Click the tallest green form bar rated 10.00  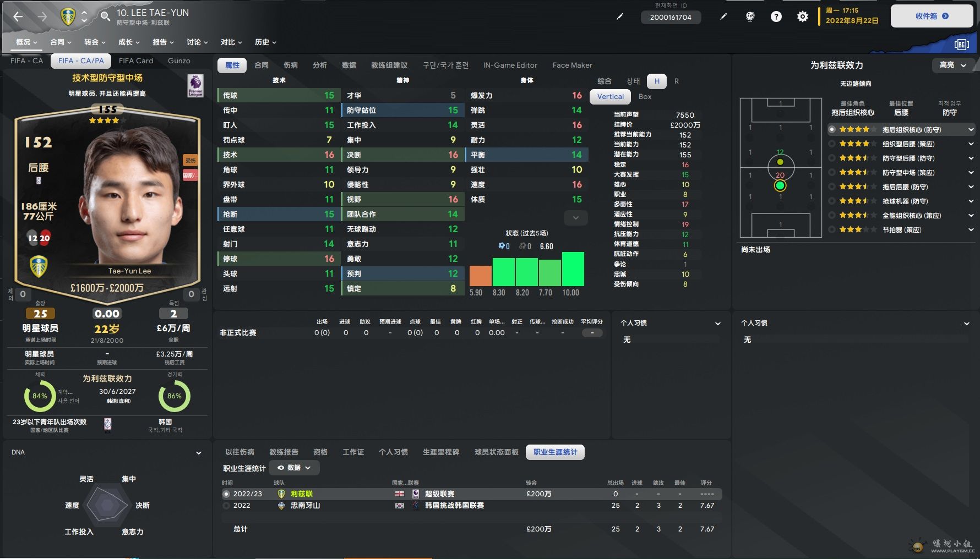573,269
